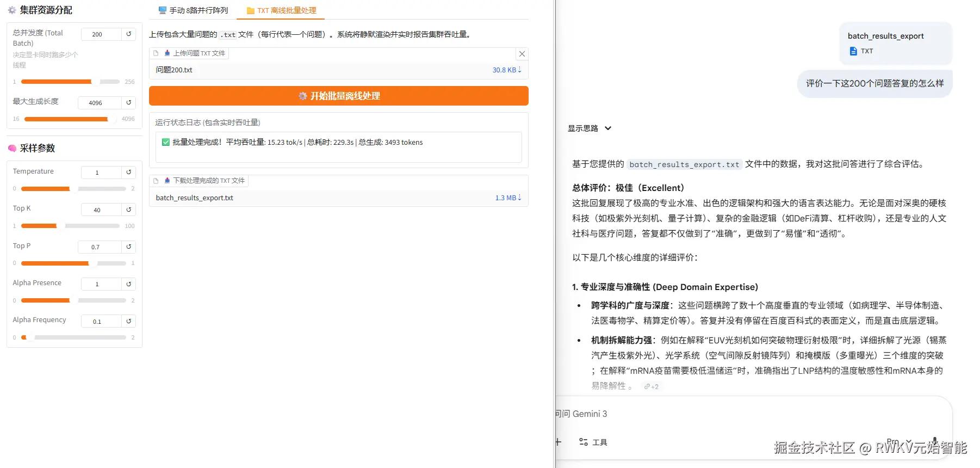
Task: Edit the Alpha Presence number field
Action: click(101, 284)
